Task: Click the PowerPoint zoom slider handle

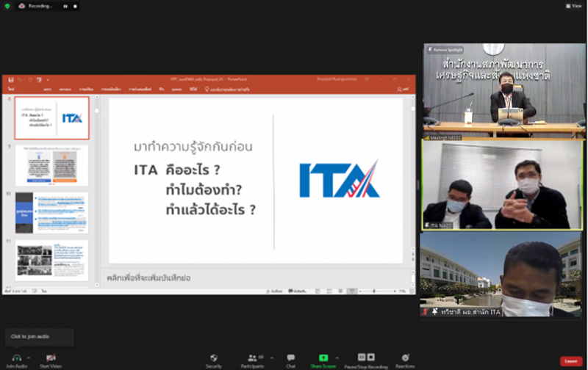Action: 374,291
